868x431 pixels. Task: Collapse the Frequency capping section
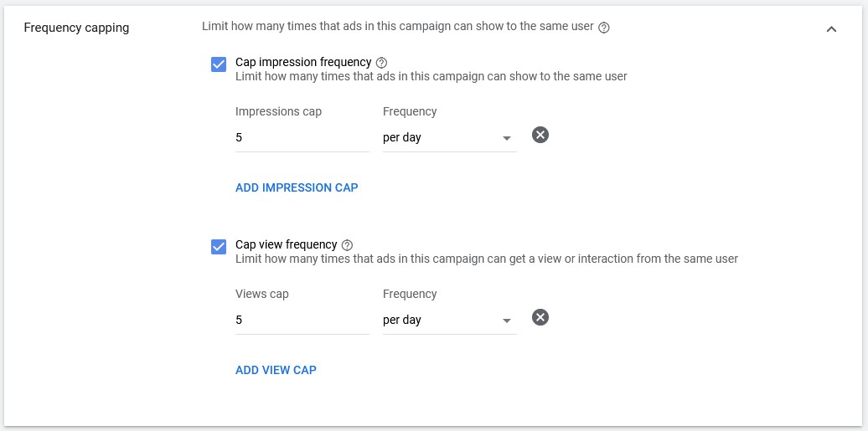pyautogui.click(x=831, y=28)
